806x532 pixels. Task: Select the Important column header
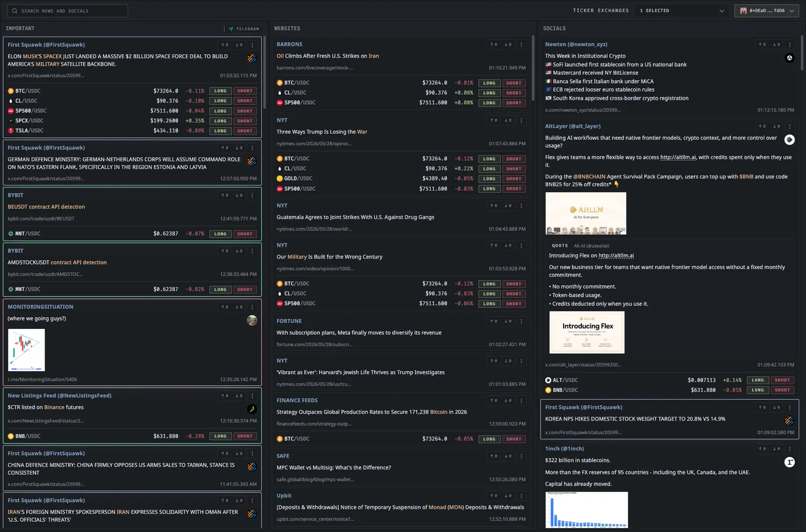pos(20,28)
